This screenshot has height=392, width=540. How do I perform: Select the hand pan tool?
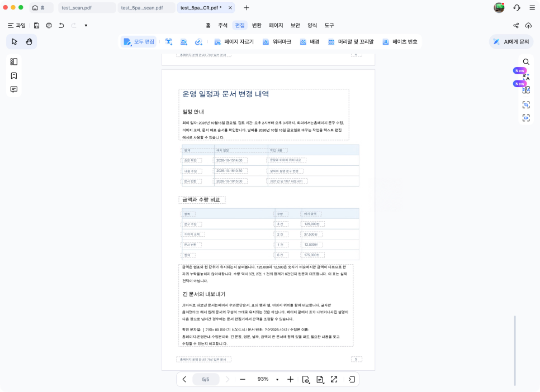29,42
